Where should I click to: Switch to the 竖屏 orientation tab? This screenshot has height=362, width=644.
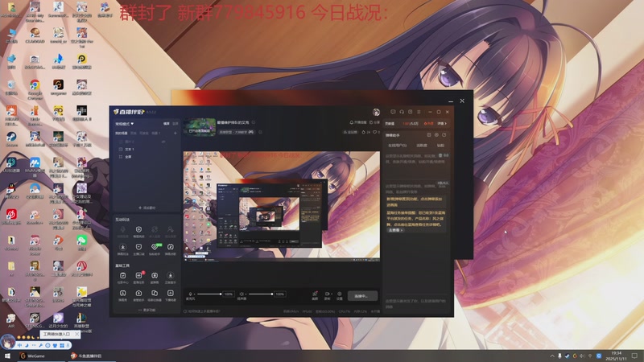pyautogui.click(x=175, y=124)
